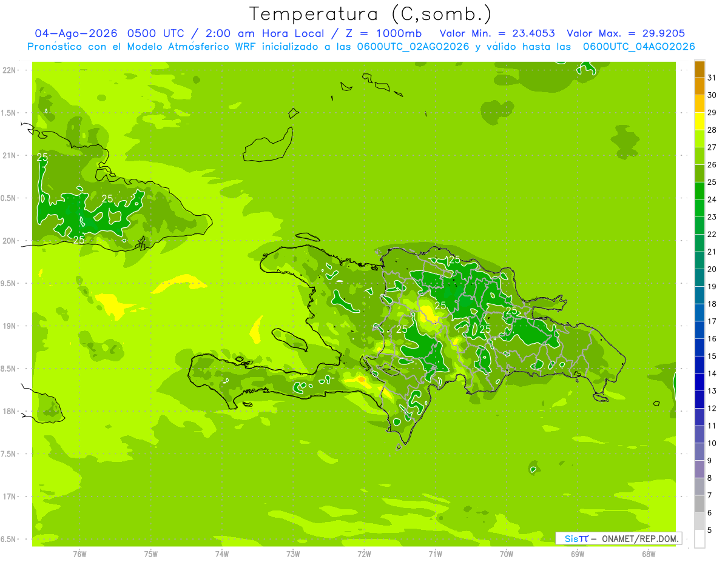Click the "68W" longitude label
Viewport: 728px width, 562px height.
click(x=649, y=554)
